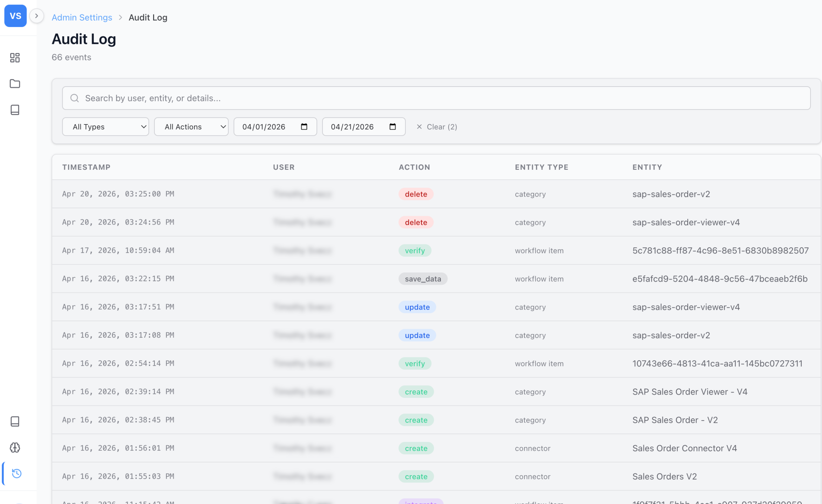The image size is (822, 504).
Task: Click create badge for Sales Order Connector V4
Action: point(416,448)
